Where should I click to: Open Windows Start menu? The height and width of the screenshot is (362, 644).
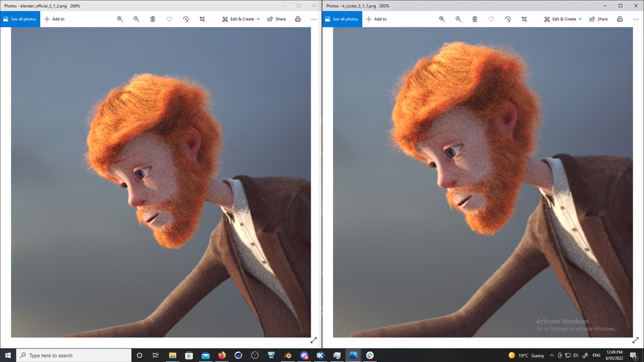point(8,355)
